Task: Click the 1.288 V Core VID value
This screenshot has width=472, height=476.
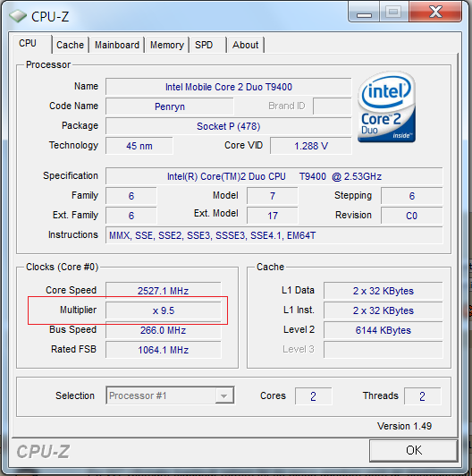Action: (311, 146)
